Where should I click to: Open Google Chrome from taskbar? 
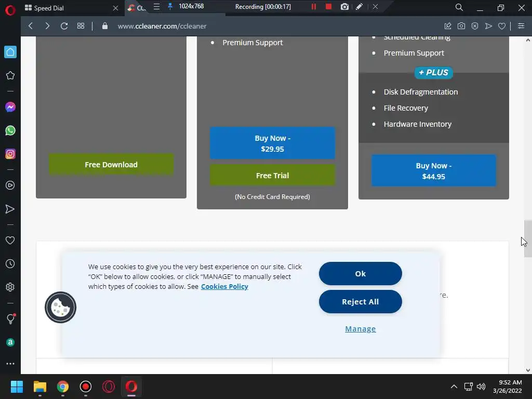coord(63,387)
